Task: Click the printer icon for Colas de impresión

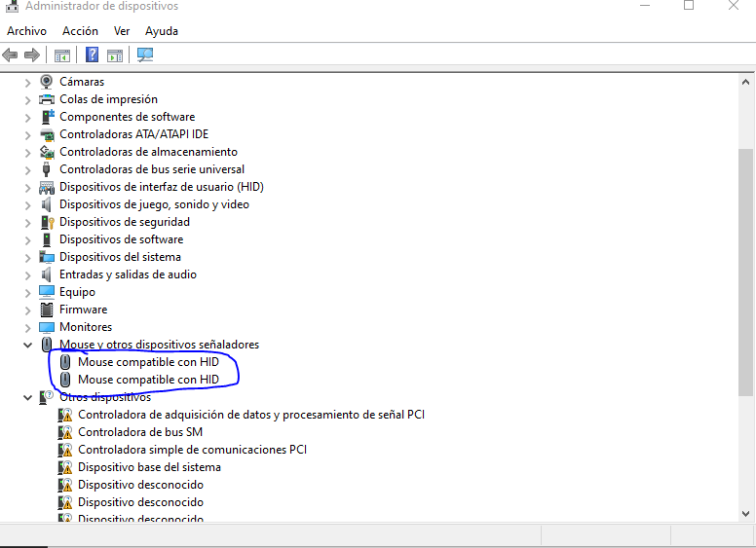Action: [x=47, y=99]
